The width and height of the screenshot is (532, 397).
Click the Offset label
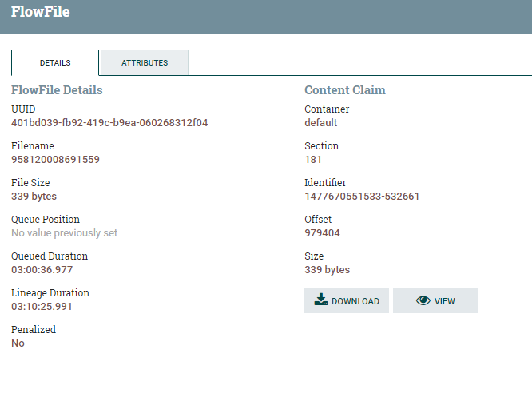point(318,219)
